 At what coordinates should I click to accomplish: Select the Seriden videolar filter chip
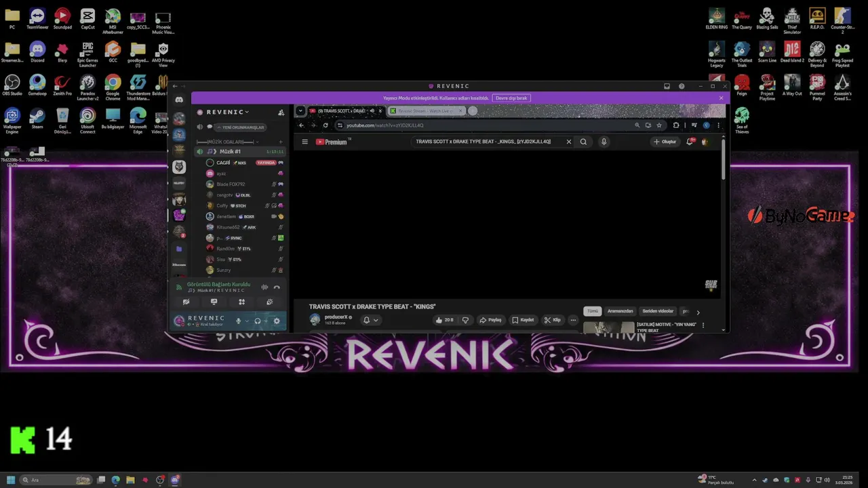tap(658, 311)
